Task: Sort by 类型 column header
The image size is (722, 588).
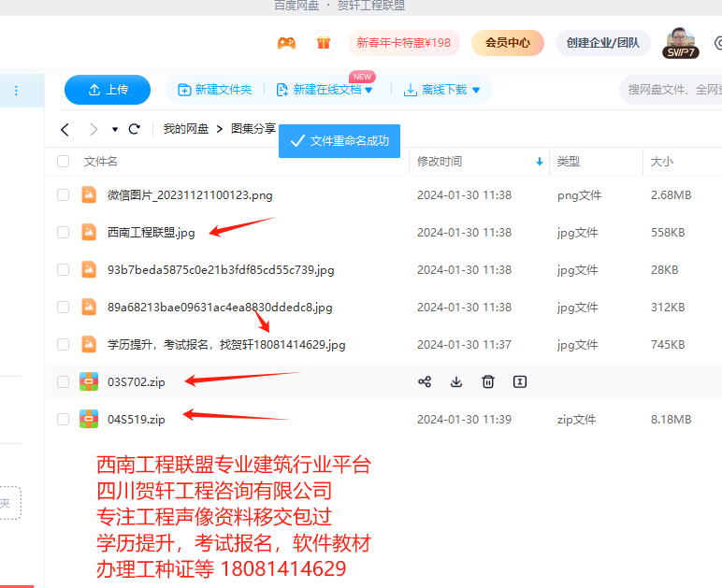Action: click(569, 162)
